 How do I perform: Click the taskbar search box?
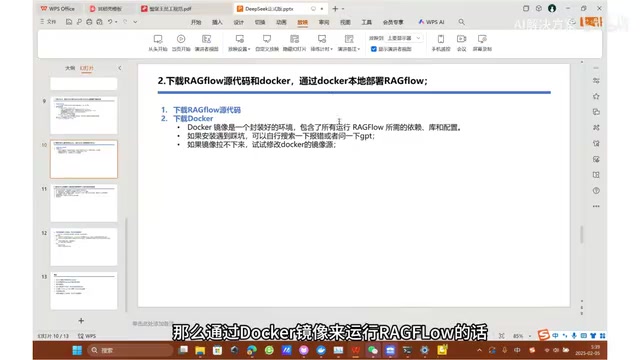131,350
